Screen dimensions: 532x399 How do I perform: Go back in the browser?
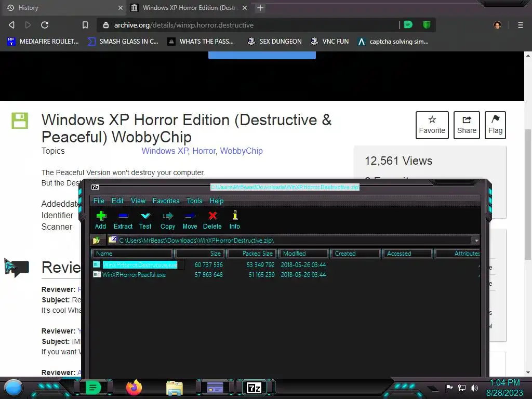tap(11, 25)
